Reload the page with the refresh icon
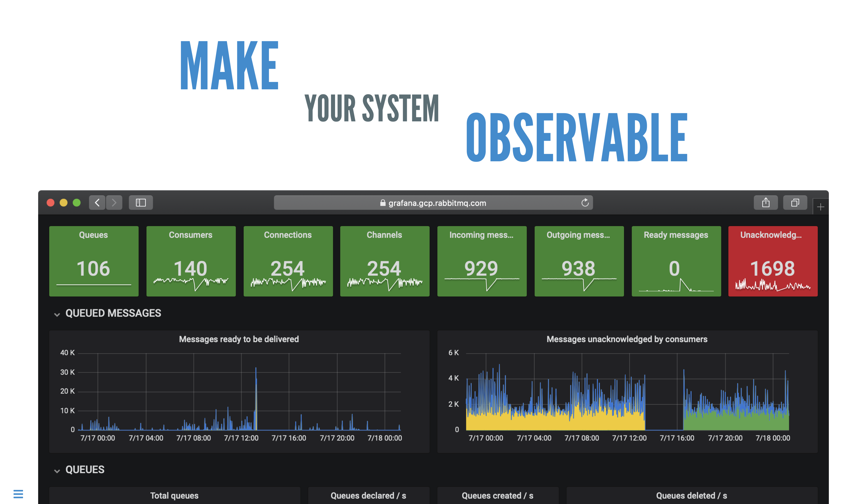 585,203
